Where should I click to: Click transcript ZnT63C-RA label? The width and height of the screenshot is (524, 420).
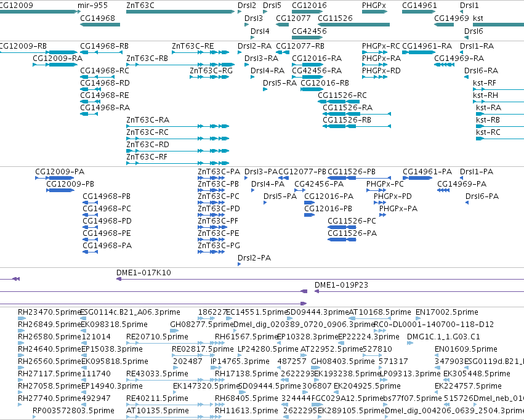click(x=148, y=119)
